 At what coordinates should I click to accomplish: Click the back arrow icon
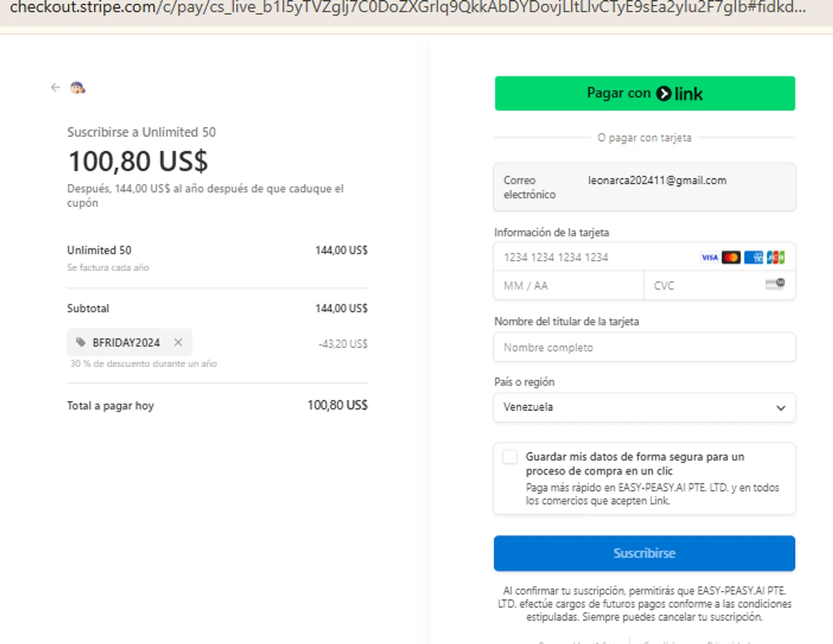point(55,87)
